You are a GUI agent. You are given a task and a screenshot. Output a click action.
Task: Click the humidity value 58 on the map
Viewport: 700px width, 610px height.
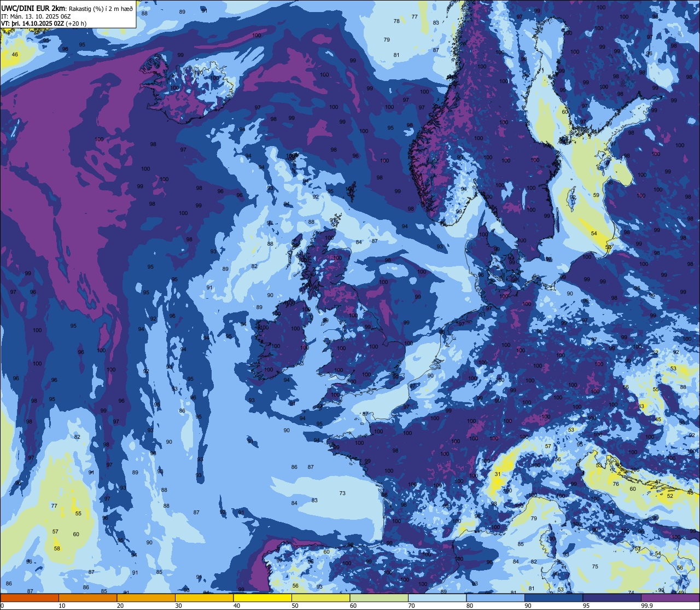point(57,548)
